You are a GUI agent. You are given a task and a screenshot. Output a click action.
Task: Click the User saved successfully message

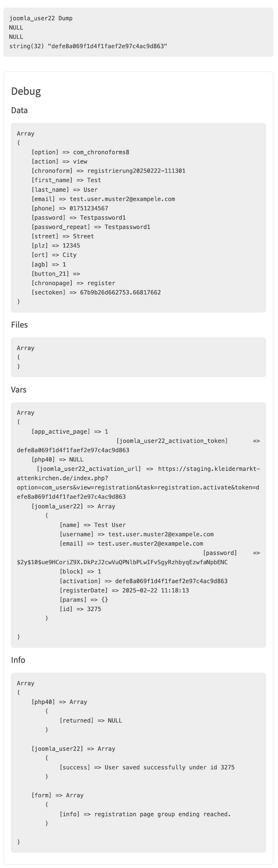pos(170,767)
